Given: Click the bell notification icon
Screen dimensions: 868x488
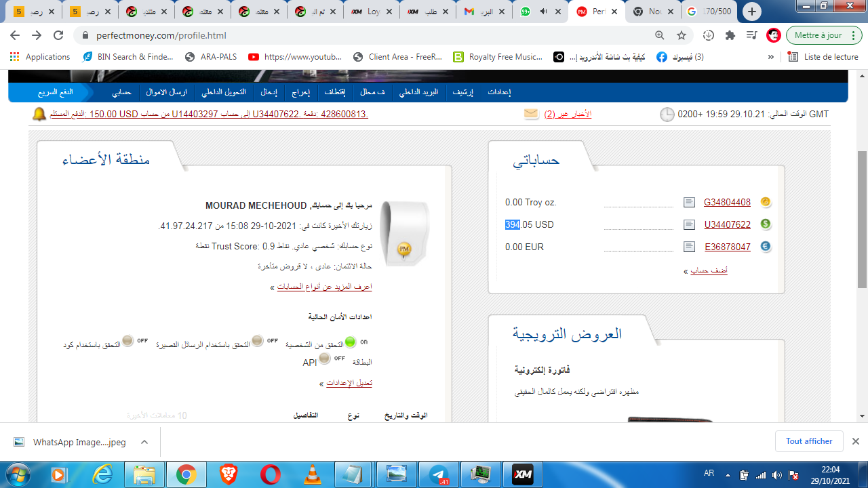Looking at the screenshot, I should [x=39, y=114].
